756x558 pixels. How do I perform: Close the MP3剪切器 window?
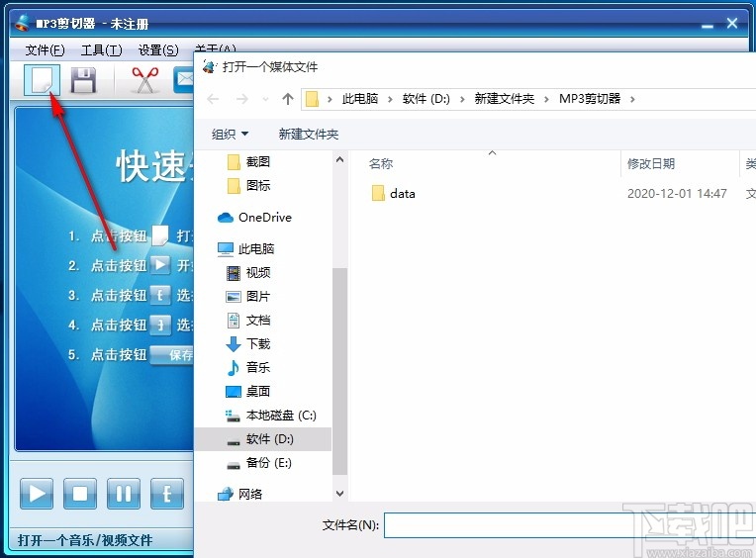[x=732, y=23]
